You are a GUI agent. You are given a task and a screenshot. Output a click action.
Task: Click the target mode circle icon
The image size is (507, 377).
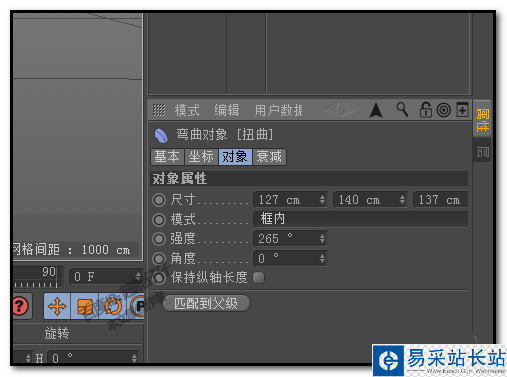point(444,110)
